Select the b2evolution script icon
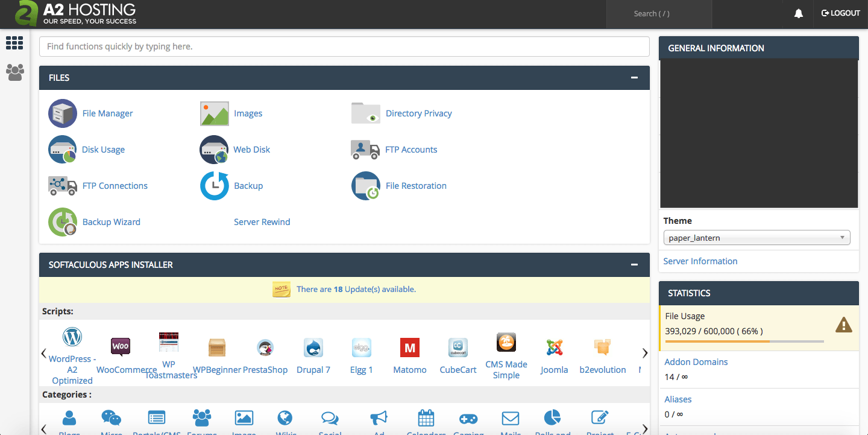Screen dimensions: 868x435 tap(603, 347)
